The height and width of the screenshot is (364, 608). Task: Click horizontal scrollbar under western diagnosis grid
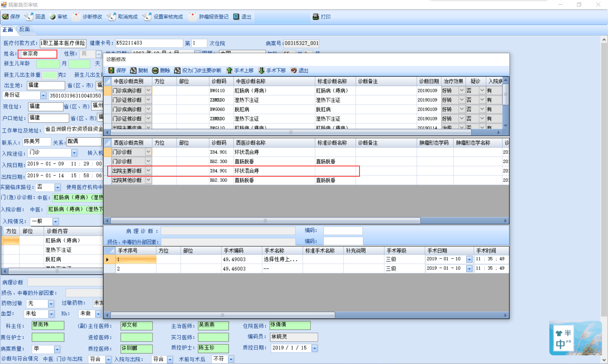point(265,221)
